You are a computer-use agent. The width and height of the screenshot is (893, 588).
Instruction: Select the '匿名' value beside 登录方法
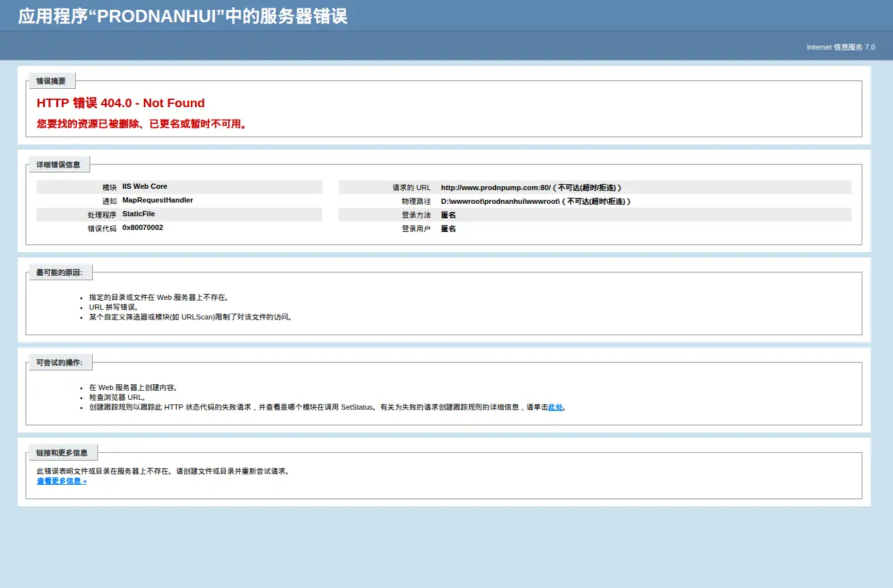point(448,215)
